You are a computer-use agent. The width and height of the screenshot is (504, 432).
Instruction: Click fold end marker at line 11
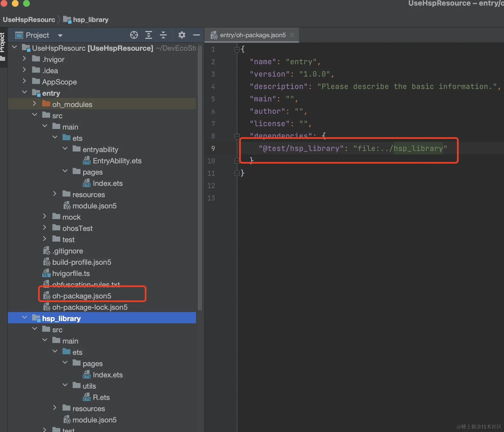coord(237,173)
